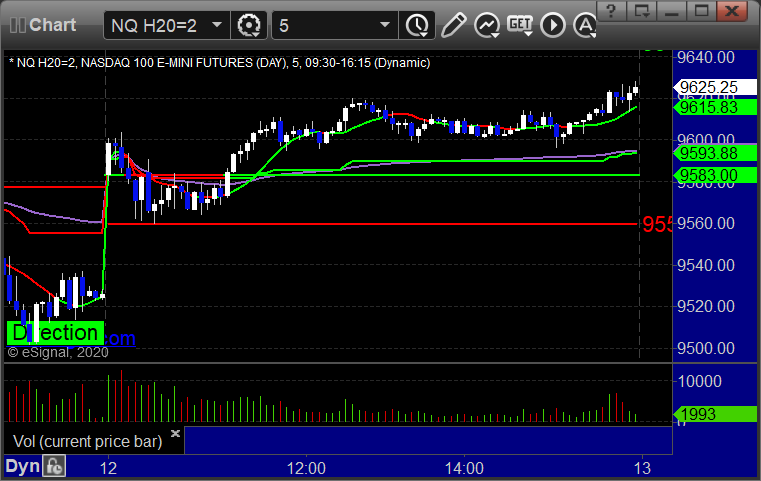Click the 9540.00 price axis label

click(706, 265)
